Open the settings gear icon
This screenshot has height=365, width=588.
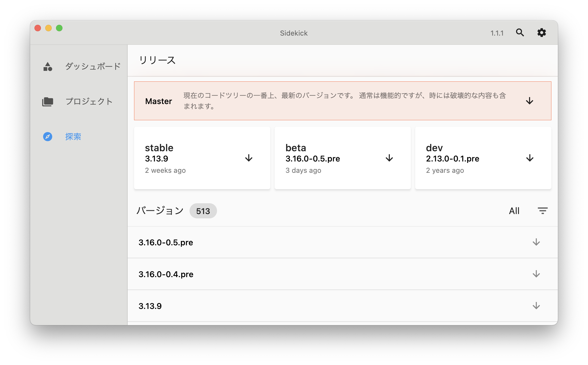pos(541,33)
